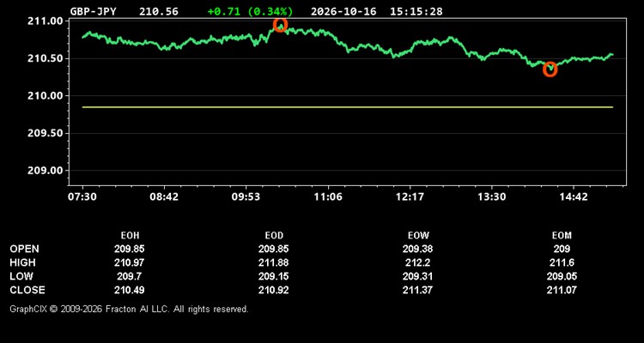Click the 209.50 price axis label
Viewport: 644px width, 343px height.
pos(46,134)
